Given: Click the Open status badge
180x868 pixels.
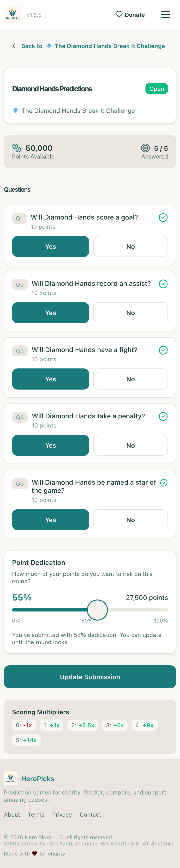Looking at the screenshot, I should point(156,89).
